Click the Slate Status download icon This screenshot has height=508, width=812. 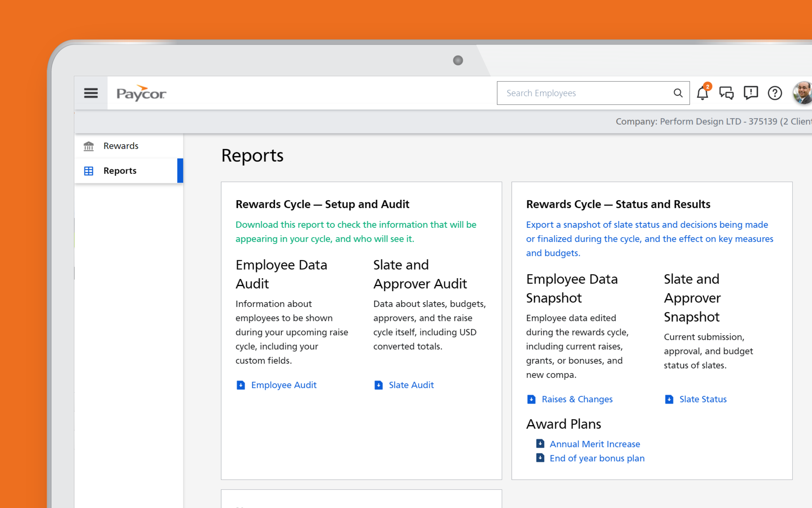[669, 399]
